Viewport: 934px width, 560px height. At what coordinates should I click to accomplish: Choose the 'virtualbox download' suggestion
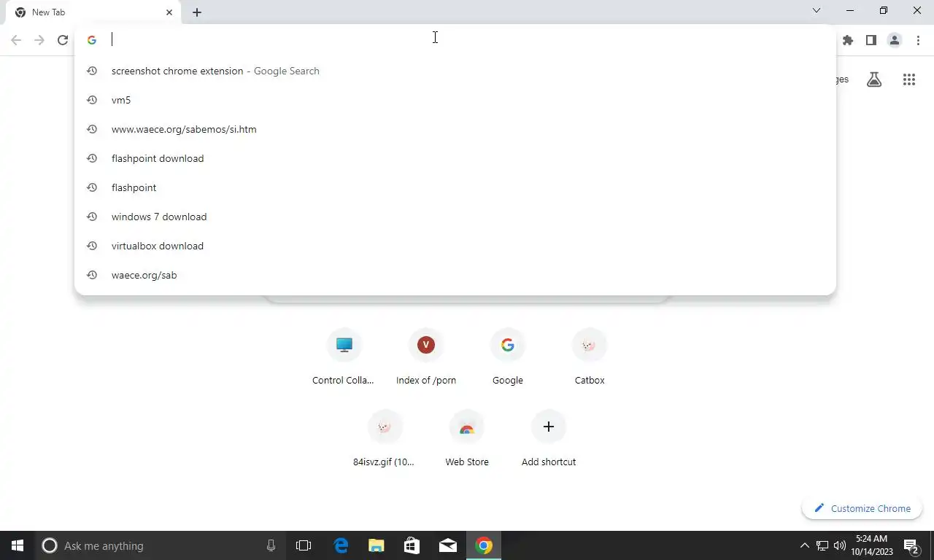455,246
